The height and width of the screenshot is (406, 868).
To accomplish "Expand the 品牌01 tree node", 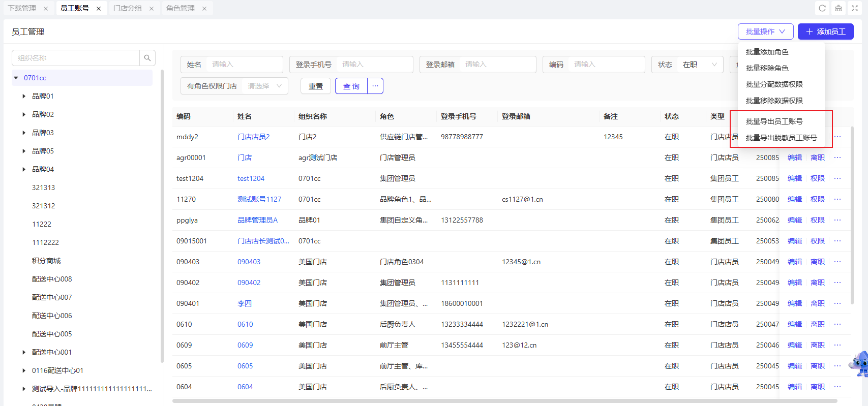I will (24, 96).
